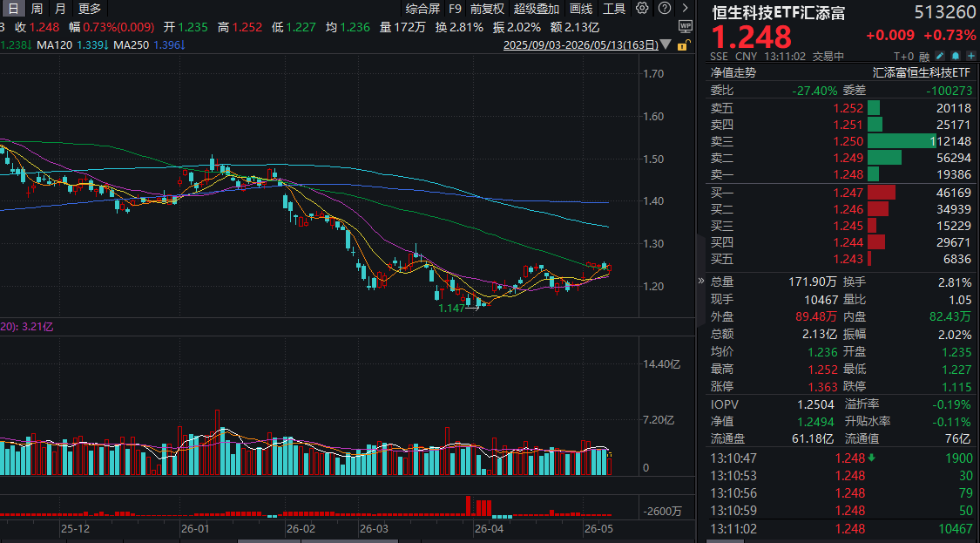Image resolution: width=980 pixels, height=543 pixels.
Task: Expand toolbar with the right chevron arrow
Action: click(x=686, y=8)
